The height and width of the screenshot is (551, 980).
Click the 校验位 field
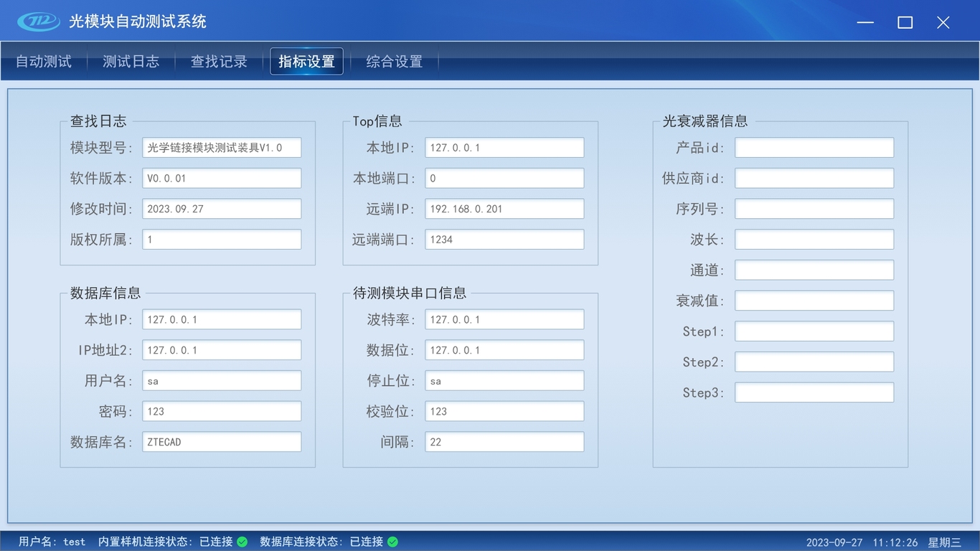(x=504, y=411)
